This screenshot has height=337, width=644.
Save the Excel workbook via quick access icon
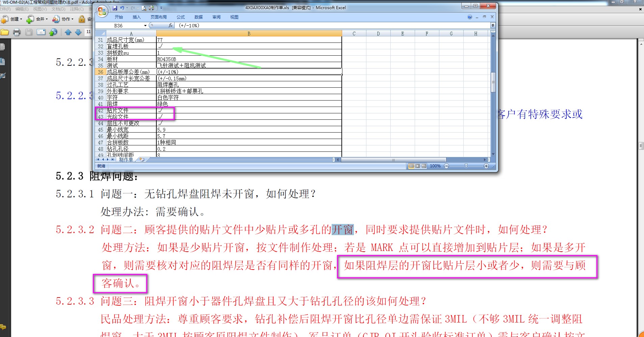click(x=115, y=8)
